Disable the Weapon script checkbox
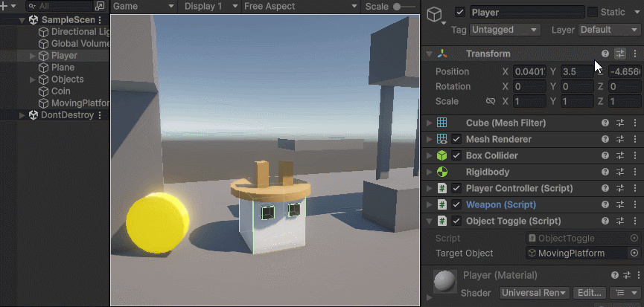 [456, 204]
